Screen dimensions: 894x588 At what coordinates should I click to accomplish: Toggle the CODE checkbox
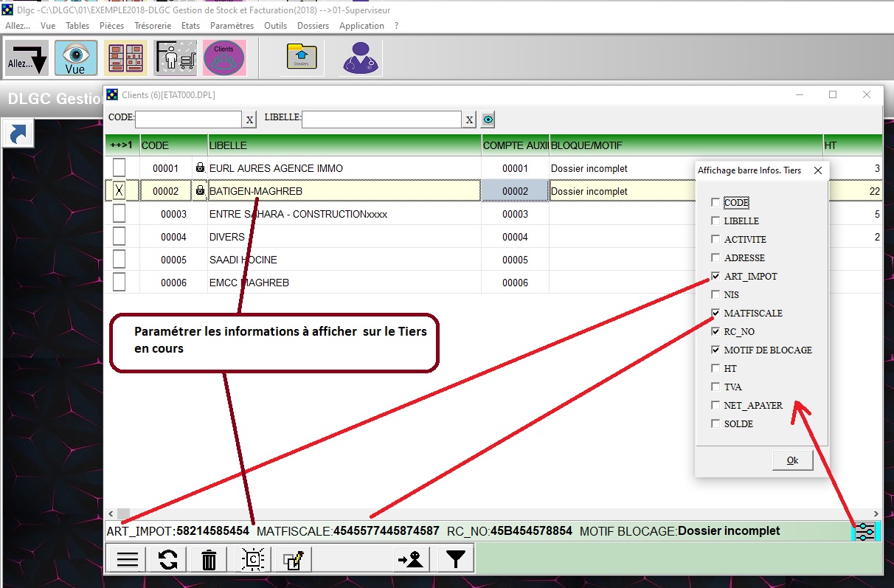tap(715, 202)
